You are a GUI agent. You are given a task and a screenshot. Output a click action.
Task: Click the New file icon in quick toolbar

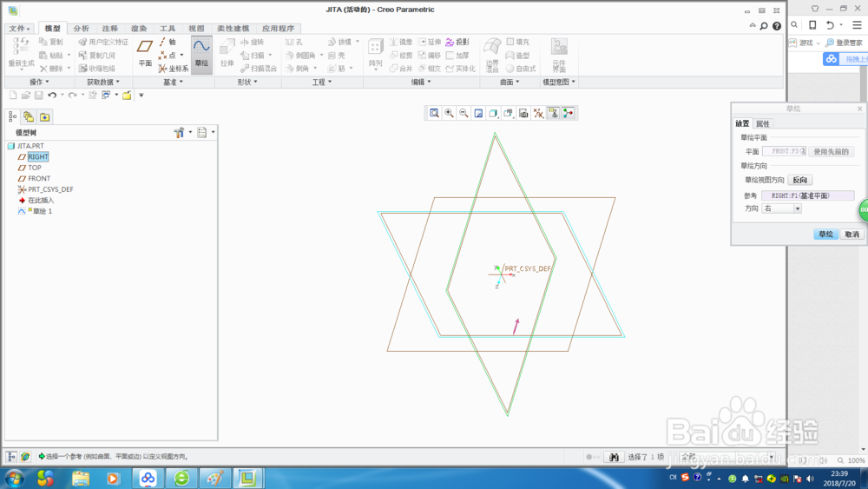(13, 96)
